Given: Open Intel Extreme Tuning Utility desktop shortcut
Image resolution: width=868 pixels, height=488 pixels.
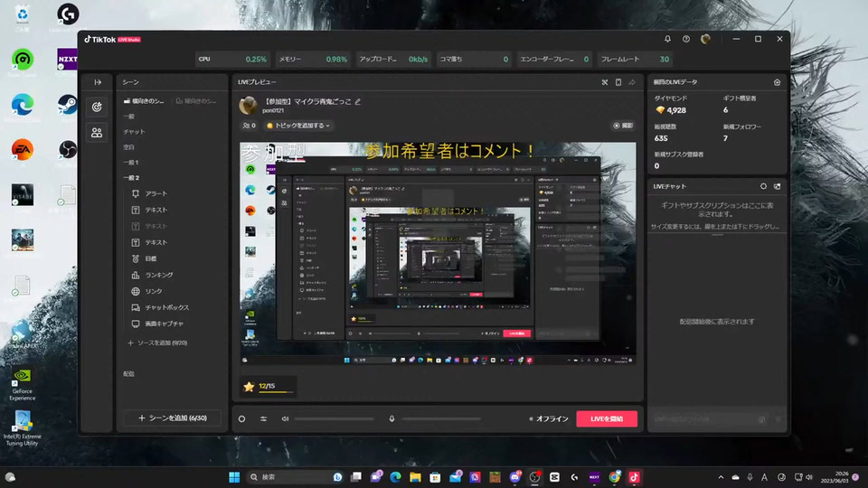Looking at the screenshot, I should pyautogui.click(x=22, y=428).
